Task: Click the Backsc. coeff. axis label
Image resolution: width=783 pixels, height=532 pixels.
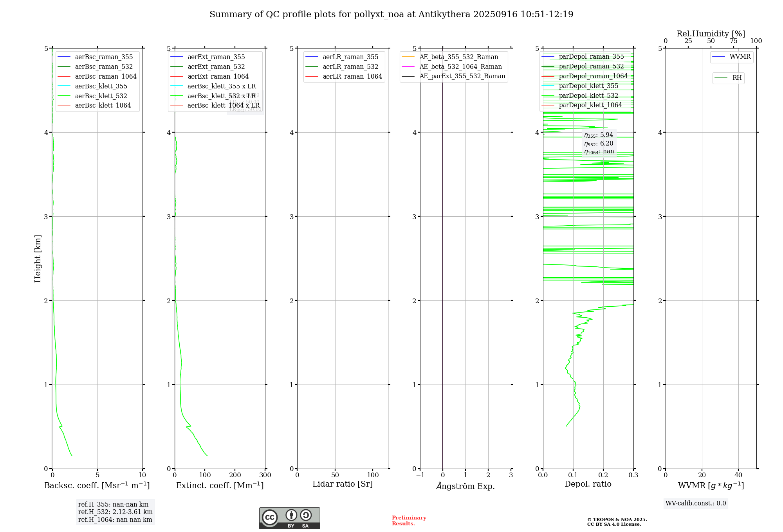Action: tap(97, 485)
